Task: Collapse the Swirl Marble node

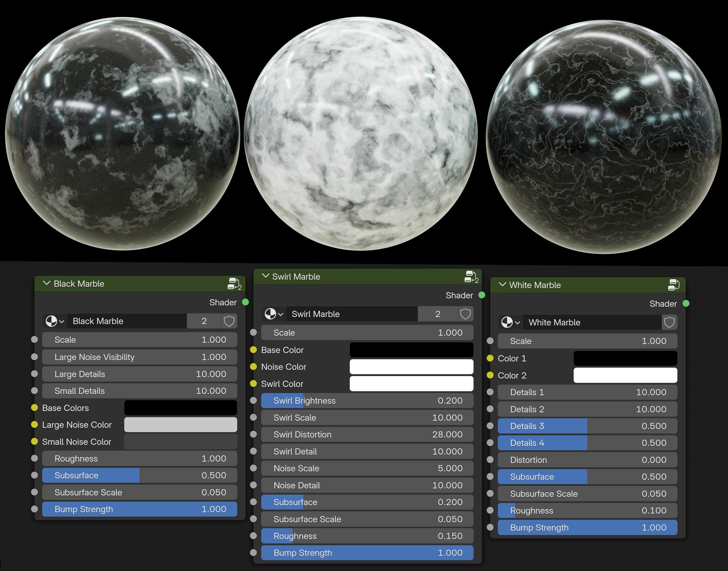Action: click(x=266, y=276)
